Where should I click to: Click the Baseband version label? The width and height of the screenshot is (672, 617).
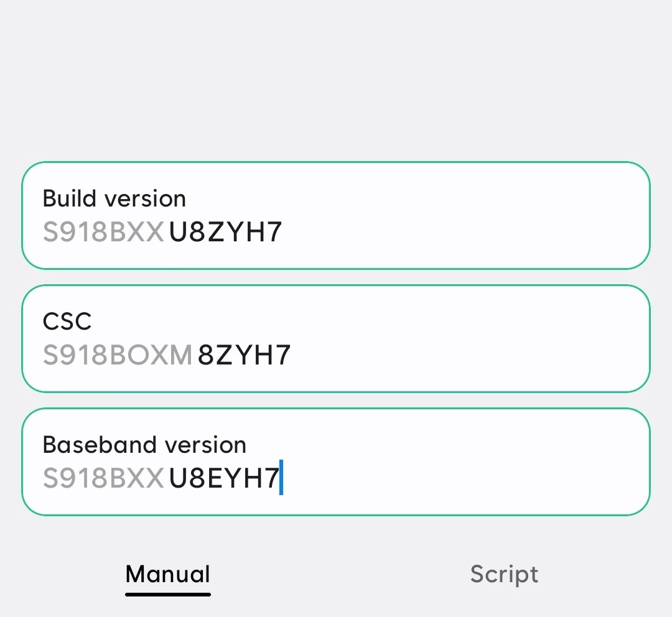144,444
